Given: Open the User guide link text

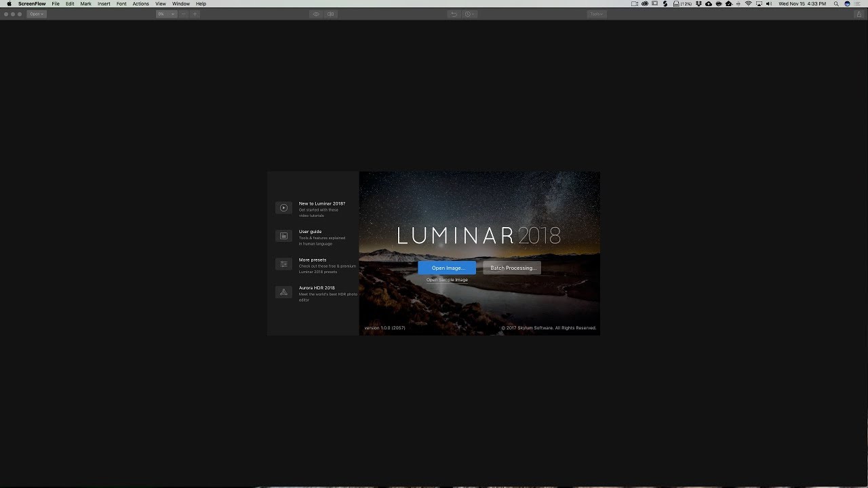Looking at the screenshot, I should (311, 232).
